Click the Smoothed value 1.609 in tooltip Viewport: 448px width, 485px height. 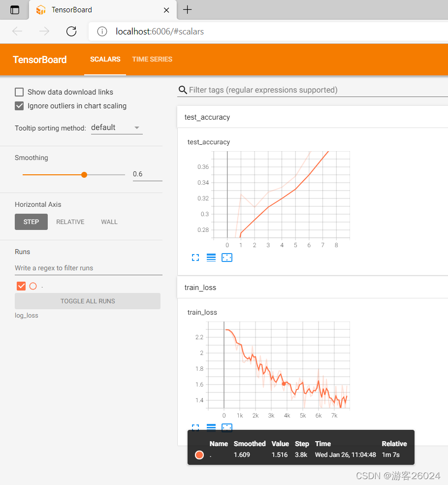(242, 454)
